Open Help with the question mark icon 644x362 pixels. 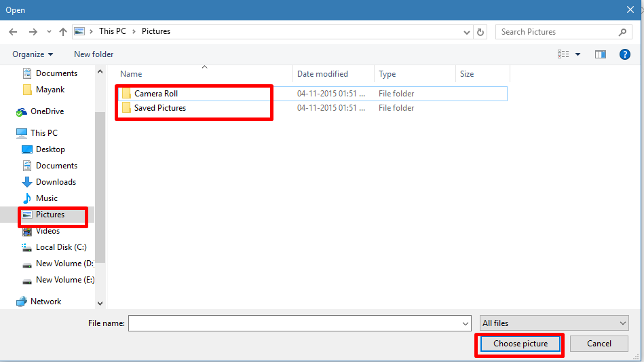click(x=625, y=54)
